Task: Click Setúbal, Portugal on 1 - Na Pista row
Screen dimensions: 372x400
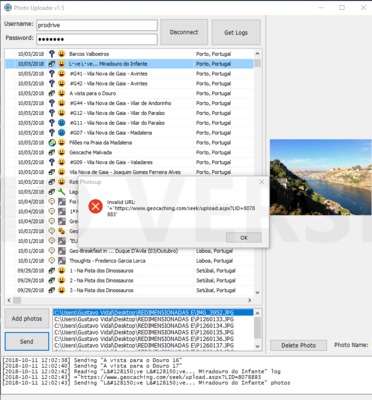Action: pos(216,270)
